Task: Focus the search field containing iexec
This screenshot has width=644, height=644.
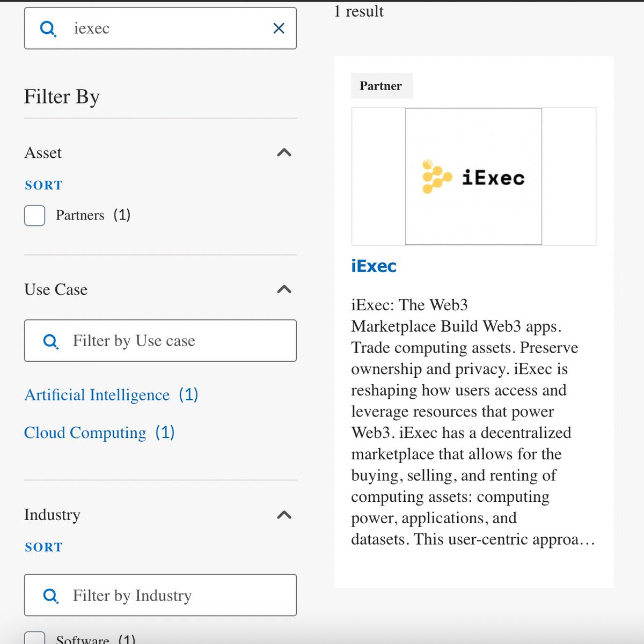Action: tap(160, 28)
